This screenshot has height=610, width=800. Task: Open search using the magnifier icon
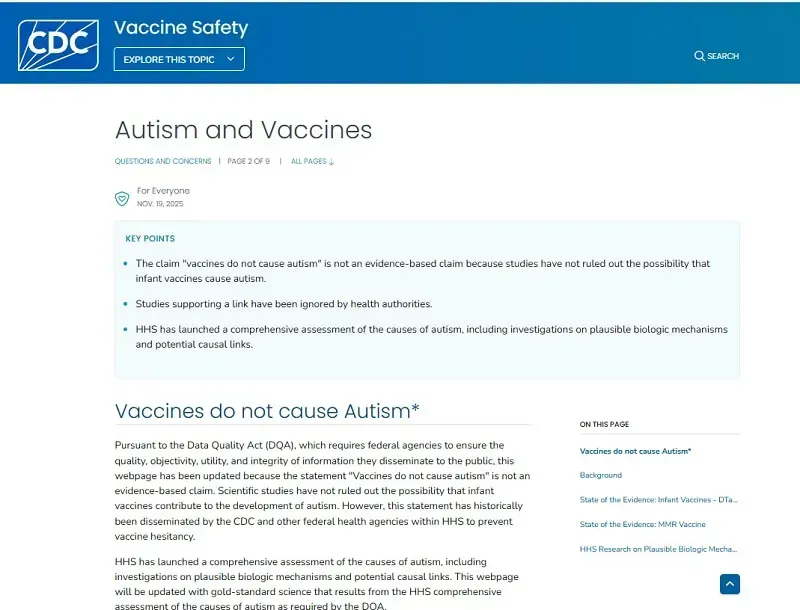[700, 56]
